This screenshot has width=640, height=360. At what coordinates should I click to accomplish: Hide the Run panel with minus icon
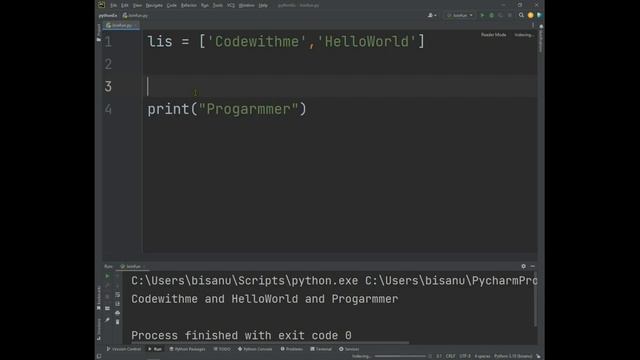pyautogui.click(x=533, y=266)
